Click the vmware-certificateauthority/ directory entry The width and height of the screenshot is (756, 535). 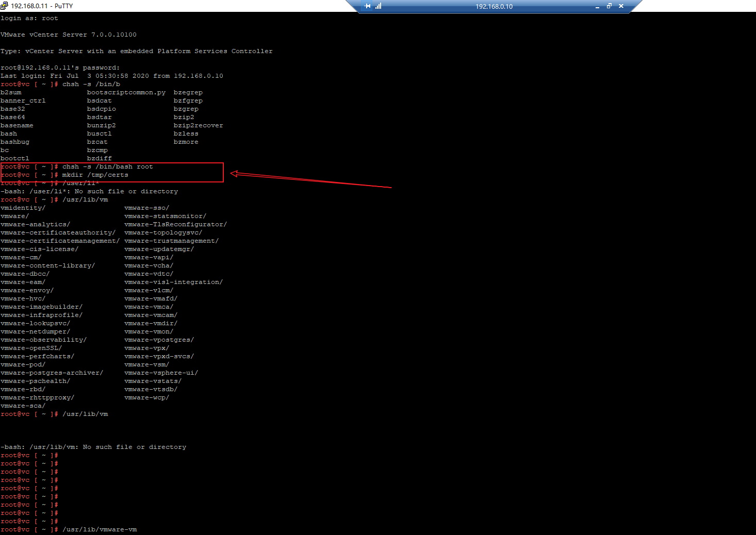(x=58, y=232)
